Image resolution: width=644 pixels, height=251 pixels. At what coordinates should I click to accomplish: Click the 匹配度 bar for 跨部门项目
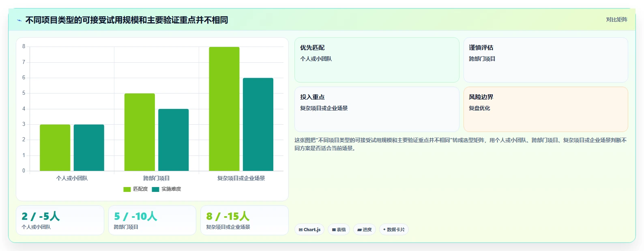pos(140,132)
